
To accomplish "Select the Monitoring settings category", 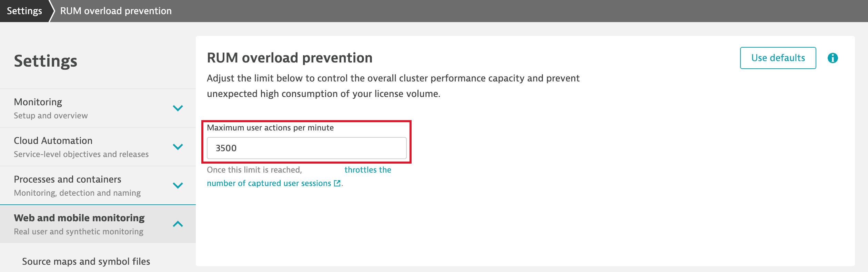I will [x=38, y=102].
